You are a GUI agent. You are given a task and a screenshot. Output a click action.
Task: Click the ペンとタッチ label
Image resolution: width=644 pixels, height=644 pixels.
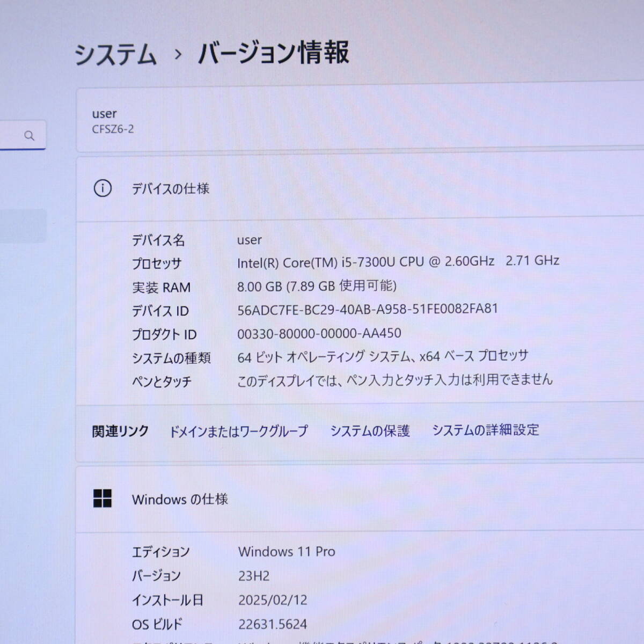pyautogui.click(x=162, y=382)
